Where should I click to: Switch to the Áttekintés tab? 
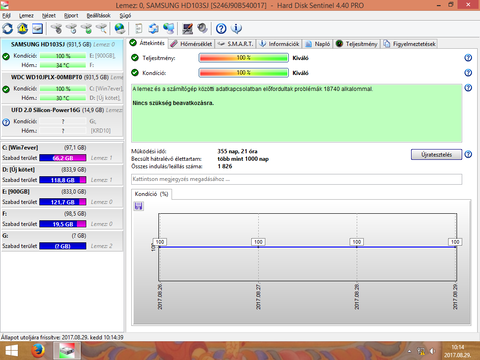click(147, 43)
